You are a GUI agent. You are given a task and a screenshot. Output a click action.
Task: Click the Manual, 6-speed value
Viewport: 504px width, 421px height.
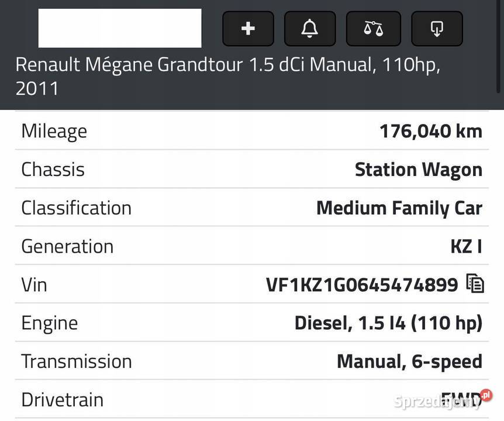pyautogui.click(x=409, y=361)
